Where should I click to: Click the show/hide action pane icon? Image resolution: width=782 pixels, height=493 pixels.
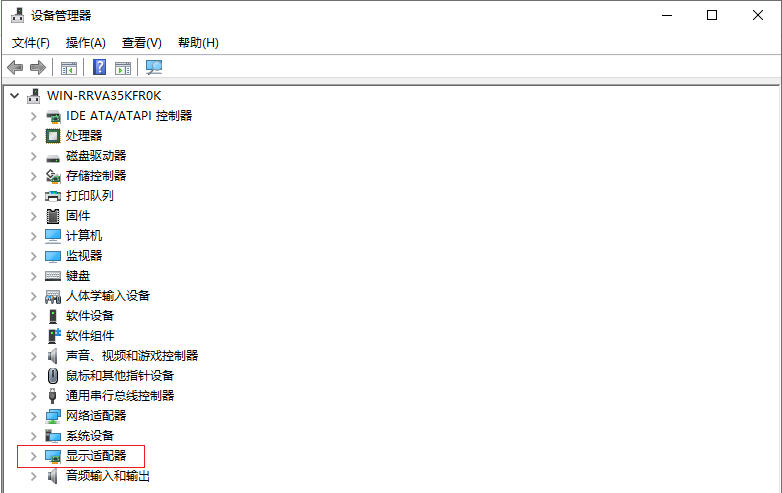click(x=123, y=68)
